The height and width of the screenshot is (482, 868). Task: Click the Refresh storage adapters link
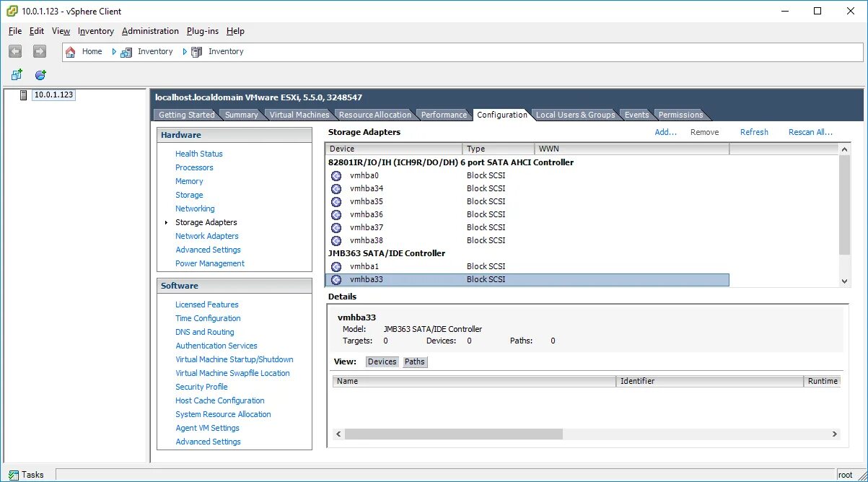click(754, 132)
